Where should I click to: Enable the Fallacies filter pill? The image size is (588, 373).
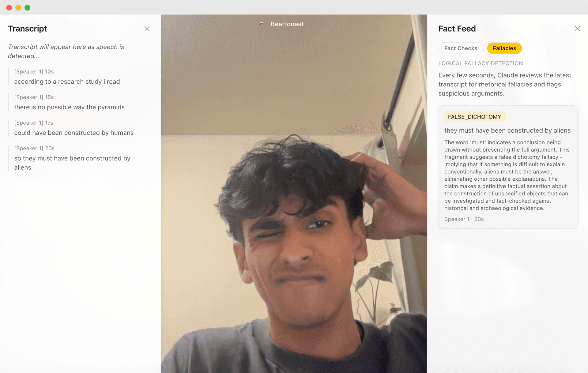[504, 48]
